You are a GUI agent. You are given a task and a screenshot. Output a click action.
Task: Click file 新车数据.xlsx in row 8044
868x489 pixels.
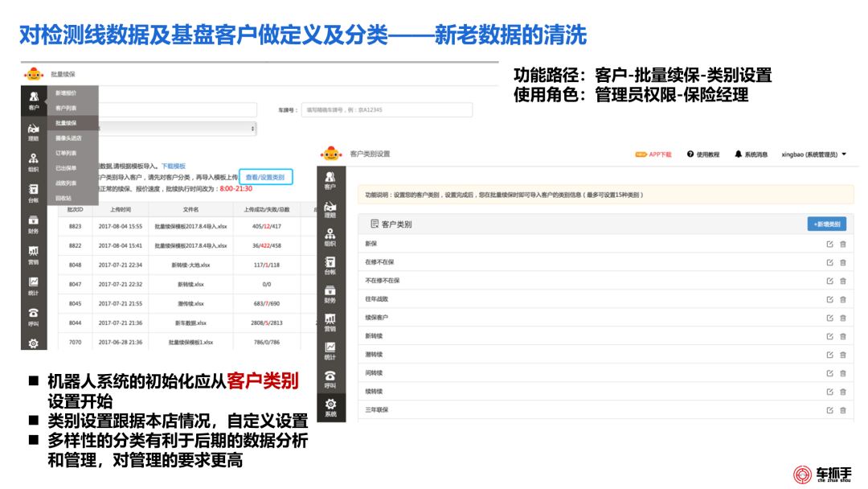pyautogui.click(x=190, y=323)
